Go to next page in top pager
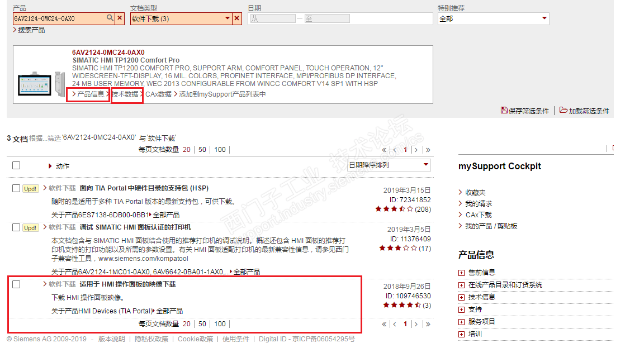Screen dimensions: 644x362 click(416, 150)
